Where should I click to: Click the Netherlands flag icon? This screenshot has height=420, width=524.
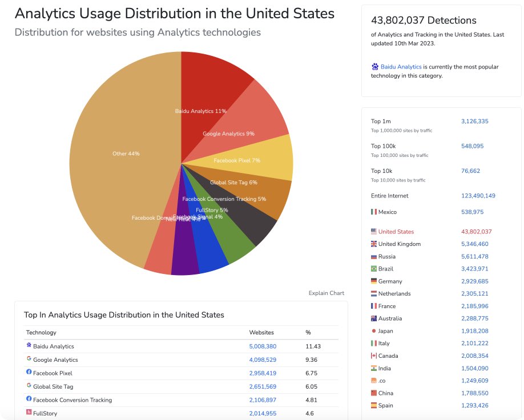(374, 294)
